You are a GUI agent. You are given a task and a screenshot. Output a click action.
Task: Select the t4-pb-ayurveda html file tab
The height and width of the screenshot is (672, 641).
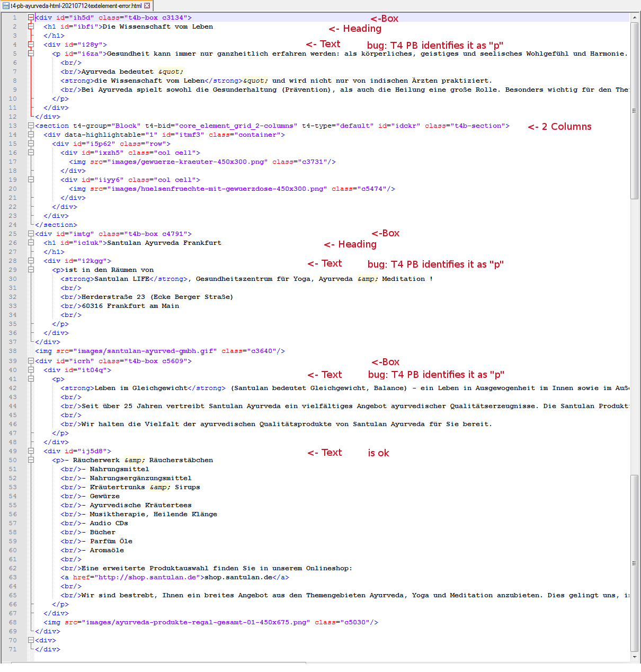point(77,6)
